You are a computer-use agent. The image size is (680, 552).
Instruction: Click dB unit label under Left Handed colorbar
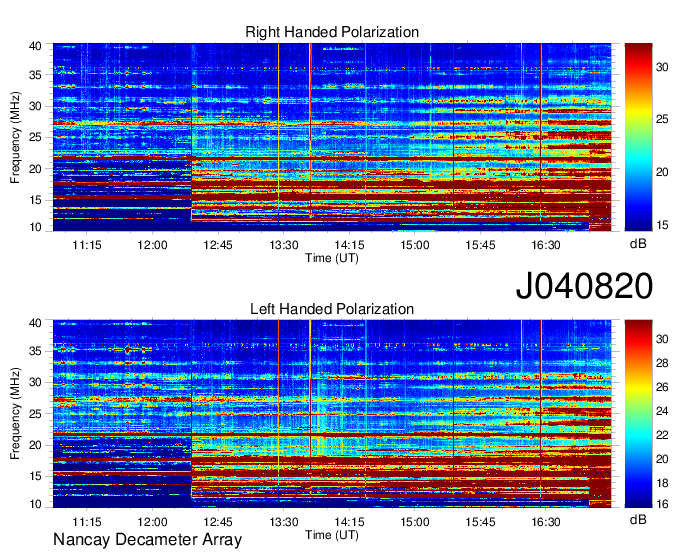pos(638,519)
